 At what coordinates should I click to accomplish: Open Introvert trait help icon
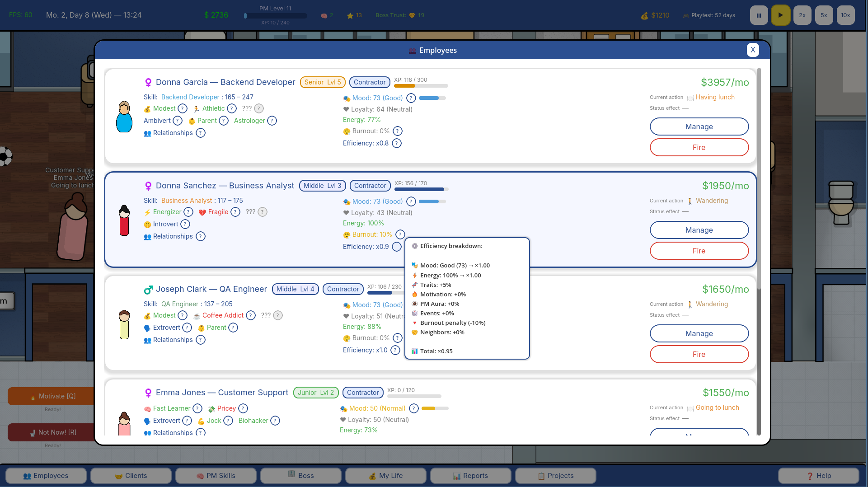(185, 224)
